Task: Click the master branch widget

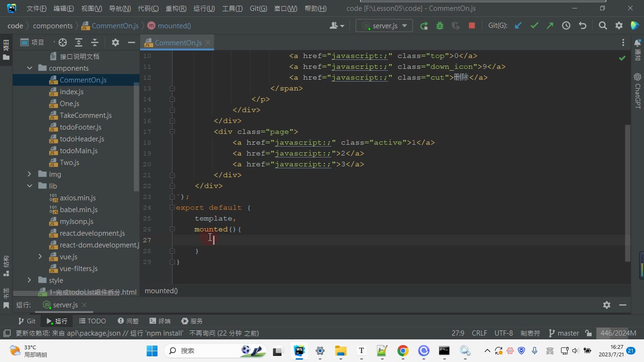Action: coord(564,333)
